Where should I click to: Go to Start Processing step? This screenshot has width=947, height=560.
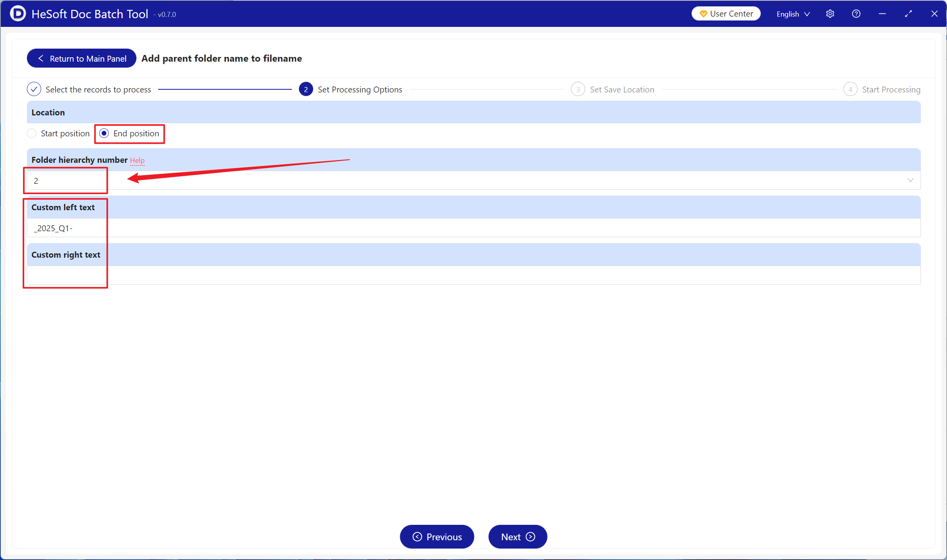pos(891,89)
